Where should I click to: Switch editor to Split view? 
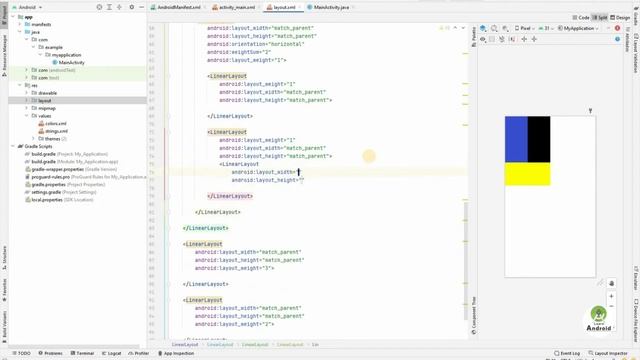tap(600, 18)
